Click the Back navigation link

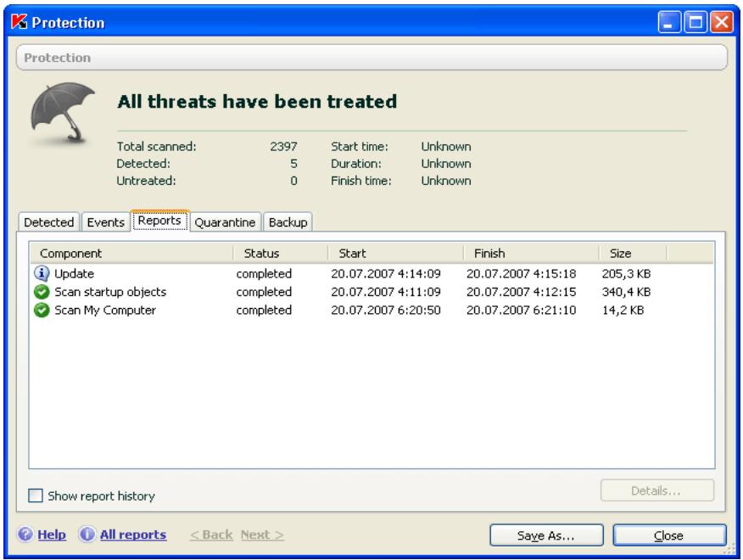point(211,535)
